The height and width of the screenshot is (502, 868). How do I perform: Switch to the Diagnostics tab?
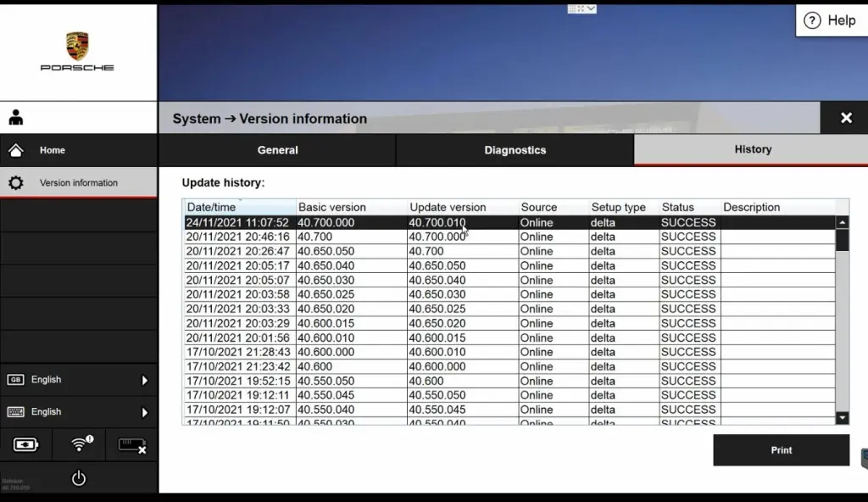515,150
